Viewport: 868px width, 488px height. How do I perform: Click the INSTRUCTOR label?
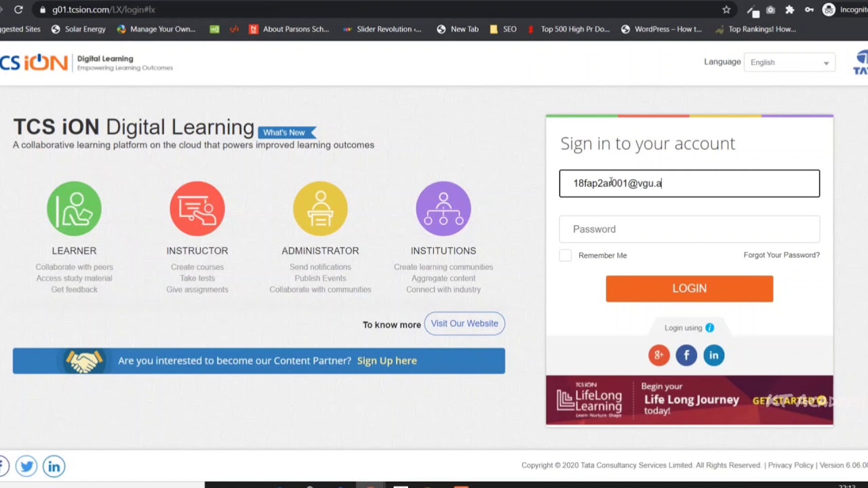197,251
